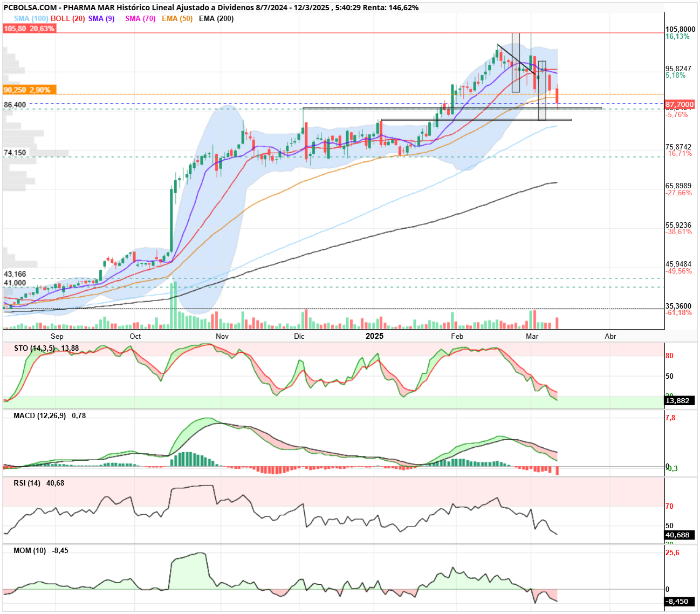Select the Feb month label on the time axis

(x=457, y=336)
